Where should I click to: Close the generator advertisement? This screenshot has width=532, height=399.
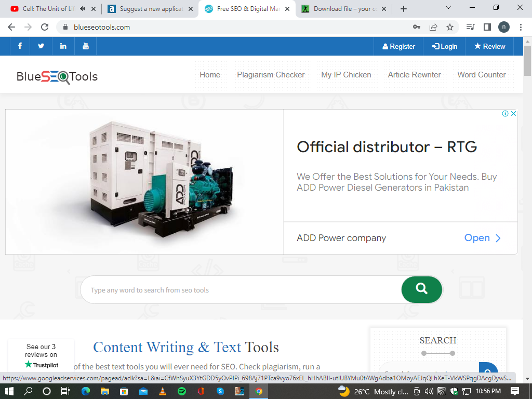[514, 114]
